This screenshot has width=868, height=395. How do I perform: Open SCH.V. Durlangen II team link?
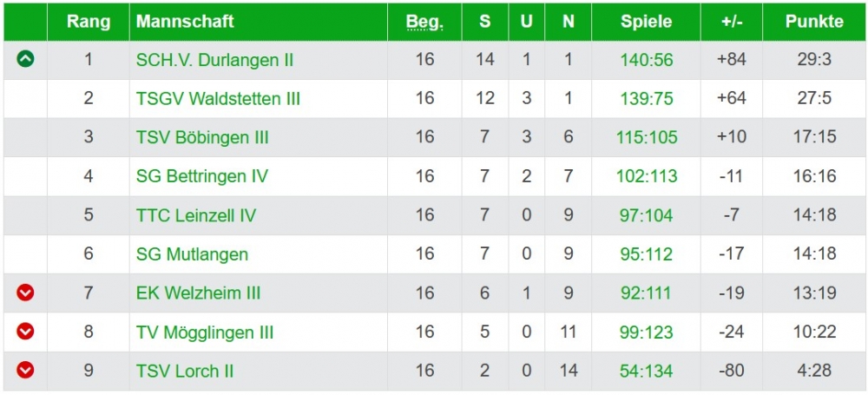214,60
